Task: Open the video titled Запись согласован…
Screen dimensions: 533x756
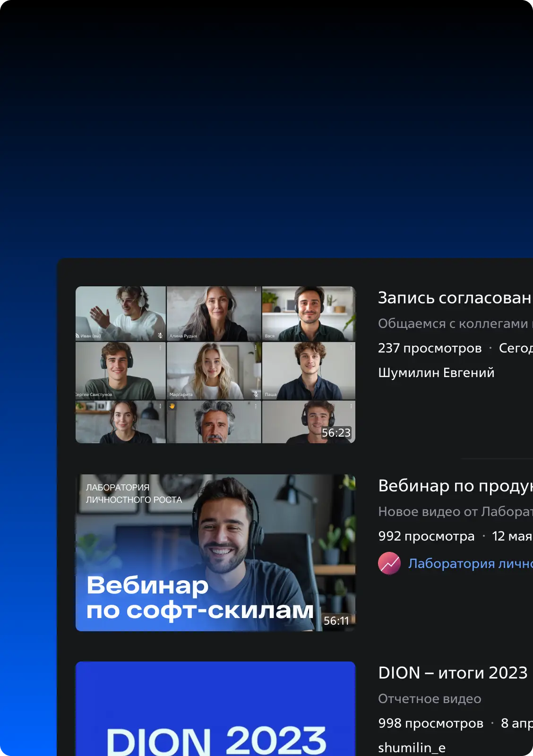Action: click(x=455, y=298)
